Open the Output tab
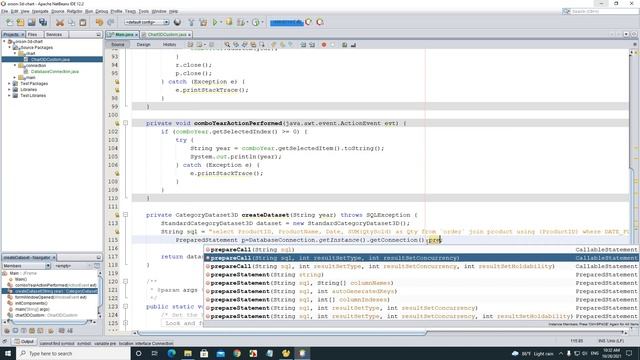Viewport: 640px width, 360px height. point(24,341)
